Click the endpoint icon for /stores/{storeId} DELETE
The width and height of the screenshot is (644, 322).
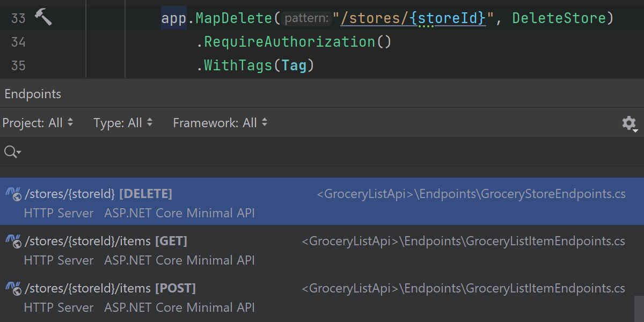pyautogui.click(x=13, y=194)
